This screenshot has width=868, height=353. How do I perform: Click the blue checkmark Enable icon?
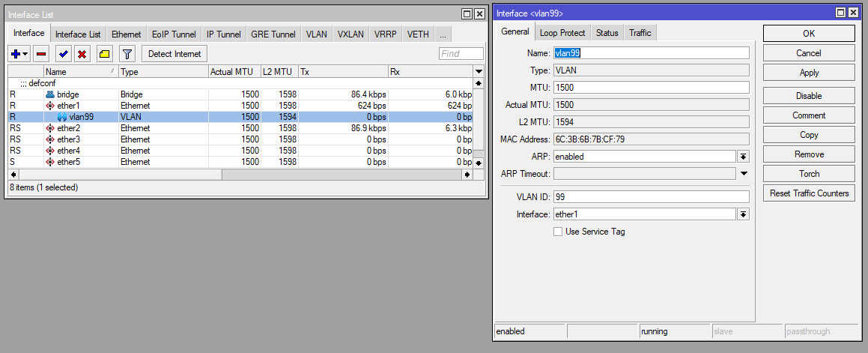click(64, 54)
